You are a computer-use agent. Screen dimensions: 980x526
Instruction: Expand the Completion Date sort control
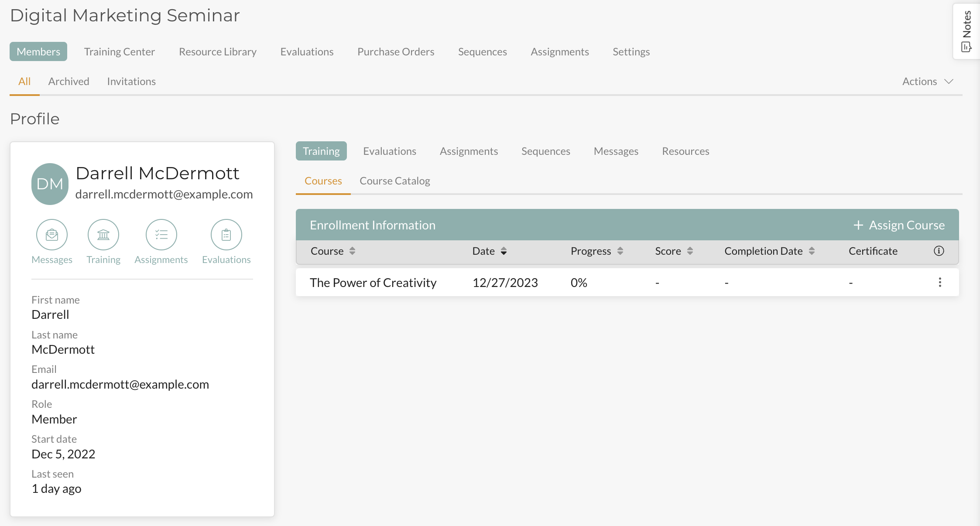812,251
